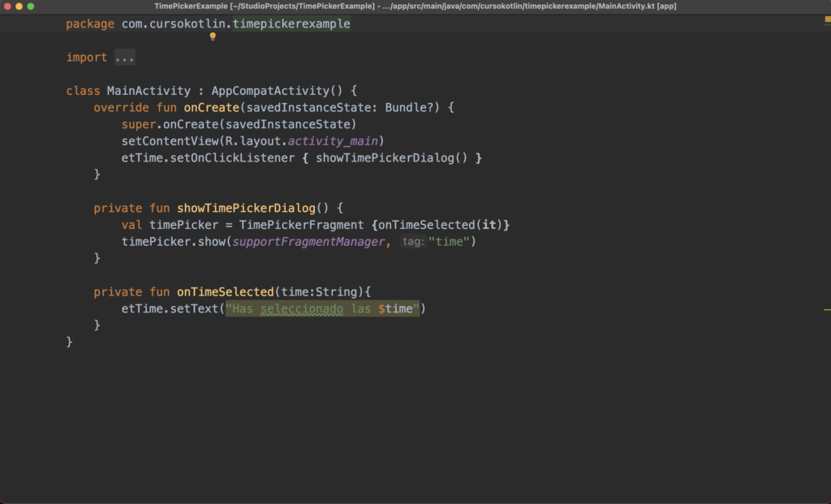Click the yellow macOS minimize traffic light
The width and height of the screenshot is (831, 504).
click(x=21, y=6)
